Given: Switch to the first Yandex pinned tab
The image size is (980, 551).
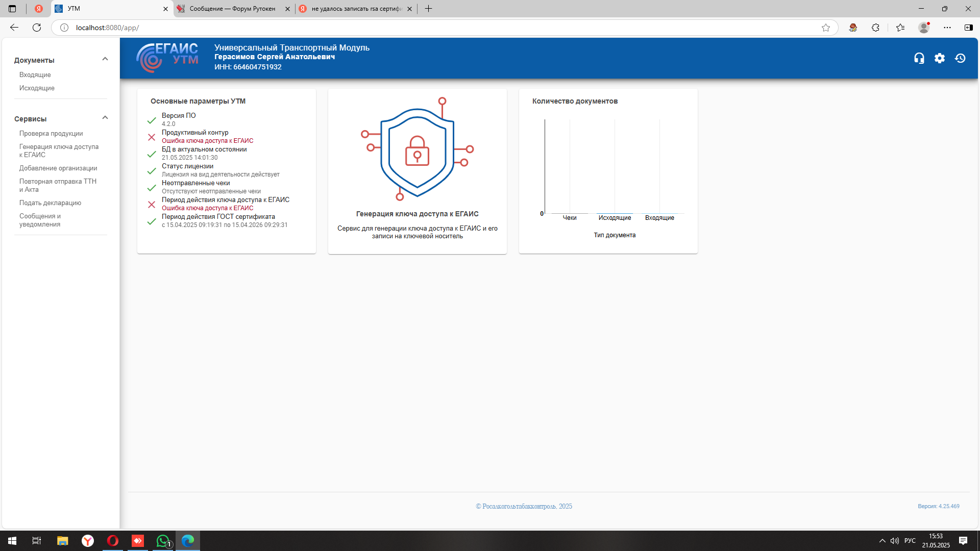Looking at the screenshot, I should [38, 9].
